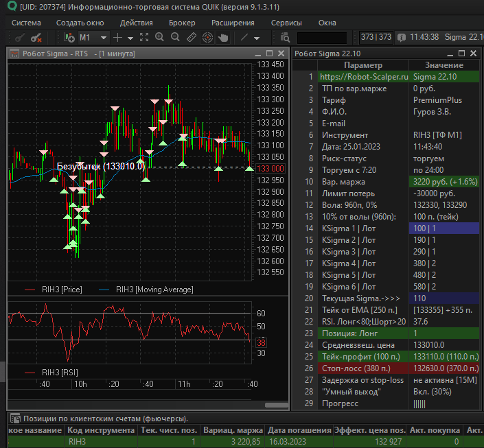Click the positions table window icon

point(15,418)
